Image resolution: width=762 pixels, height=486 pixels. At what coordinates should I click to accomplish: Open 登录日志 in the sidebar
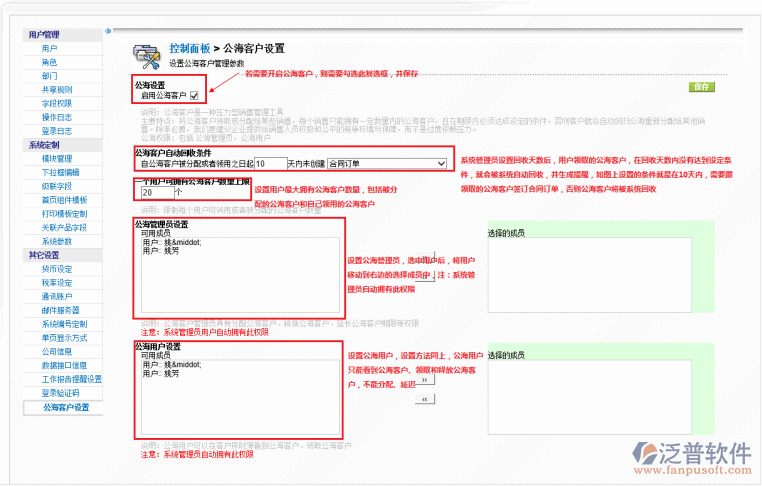(57, 131)
